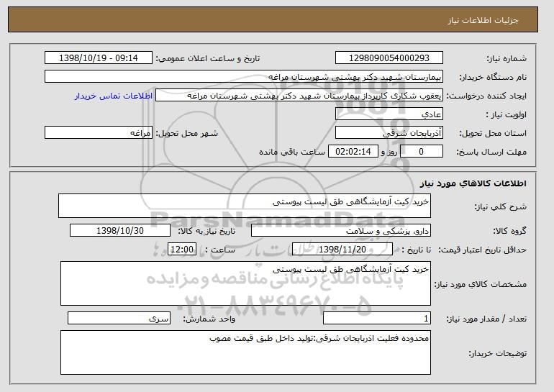Click the label توضیحات خریدار
The height and width of the screenshot is (392, 554).
pos(497,353)
